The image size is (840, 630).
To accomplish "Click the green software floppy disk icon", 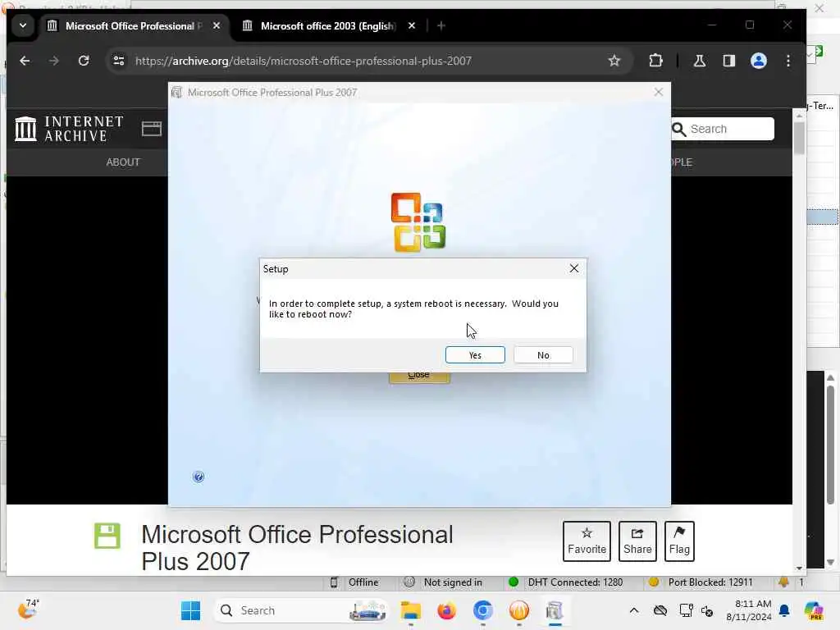I will click(107, 535).
